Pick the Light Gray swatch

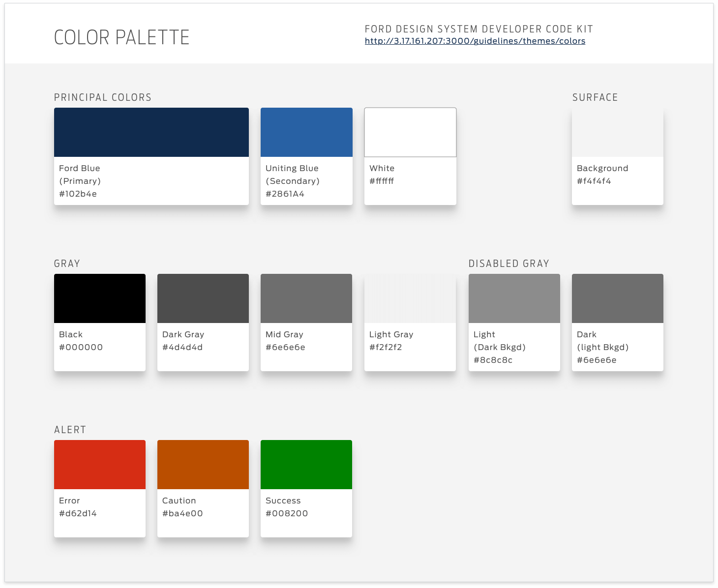[x=410, y=298]
